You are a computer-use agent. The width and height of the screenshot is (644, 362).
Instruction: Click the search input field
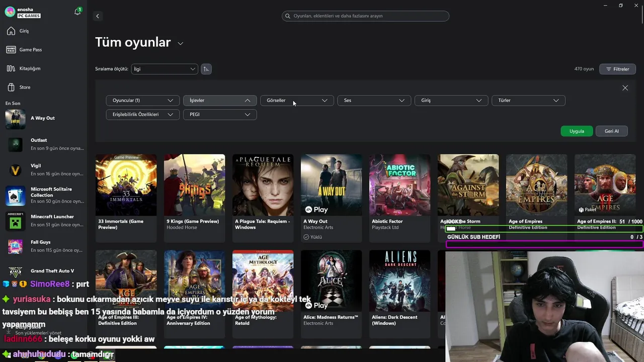click(365, 16)
